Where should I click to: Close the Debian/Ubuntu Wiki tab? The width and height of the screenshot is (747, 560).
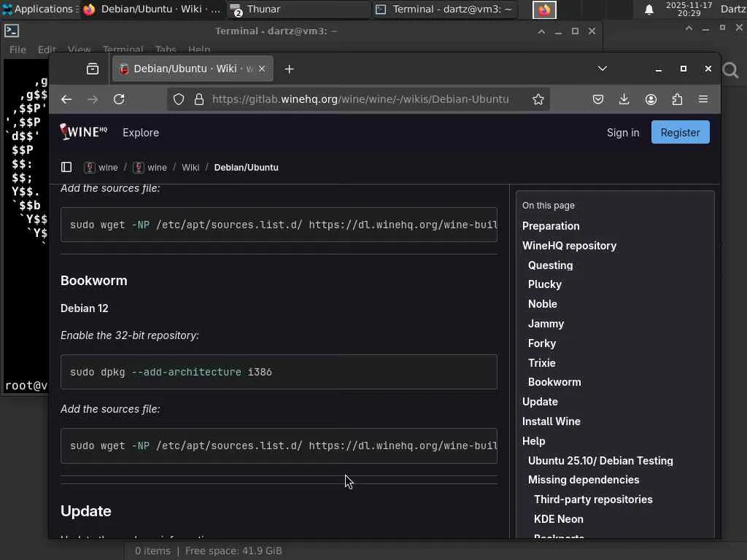point(262,69)
